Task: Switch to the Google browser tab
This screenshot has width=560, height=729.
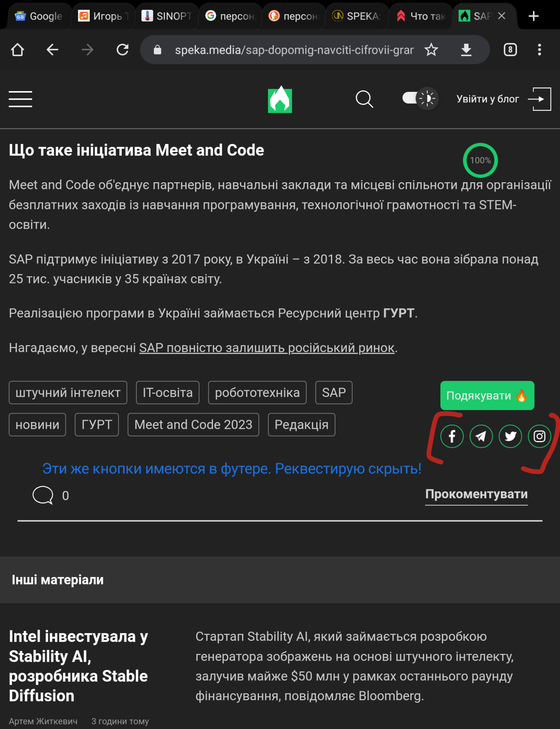Action: 39,16
